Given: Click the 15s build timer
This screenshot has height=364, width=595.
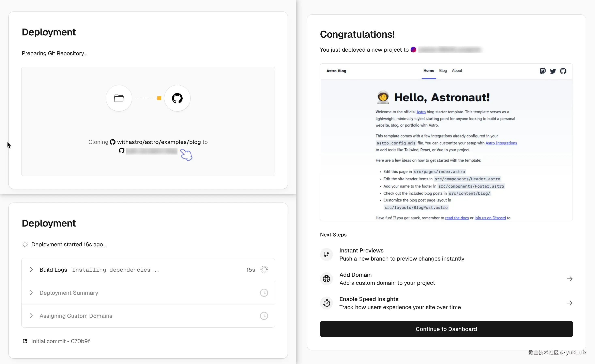Looking at the screenshot, I should [250, 270].
